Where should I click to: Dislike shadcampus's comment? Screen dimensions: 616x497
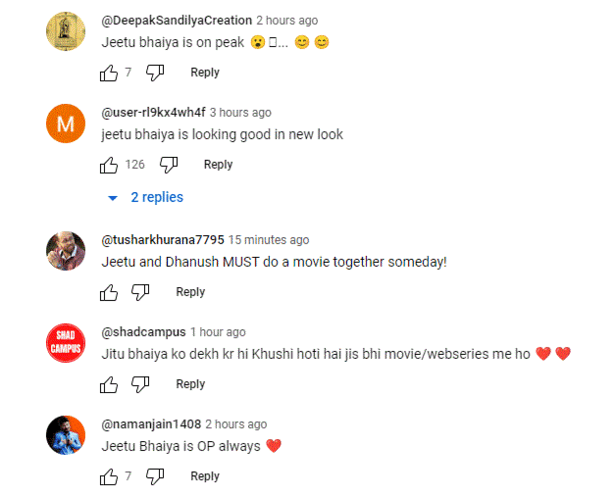point(141,384)
